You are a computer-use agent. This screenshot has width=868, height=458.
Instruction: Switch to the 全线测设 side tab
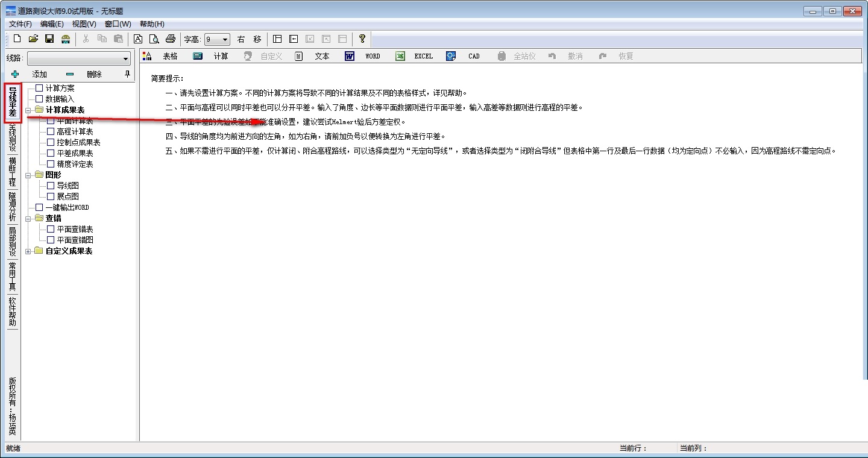click(x=13, y=138)
